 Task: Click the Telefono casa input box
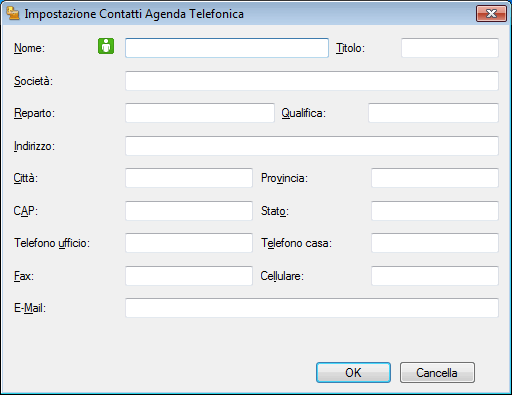pos(435,243)
